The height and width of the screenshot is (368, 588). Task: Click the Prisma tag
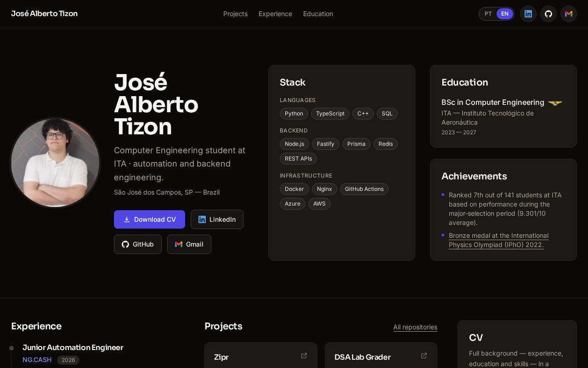tap(356, 144)
